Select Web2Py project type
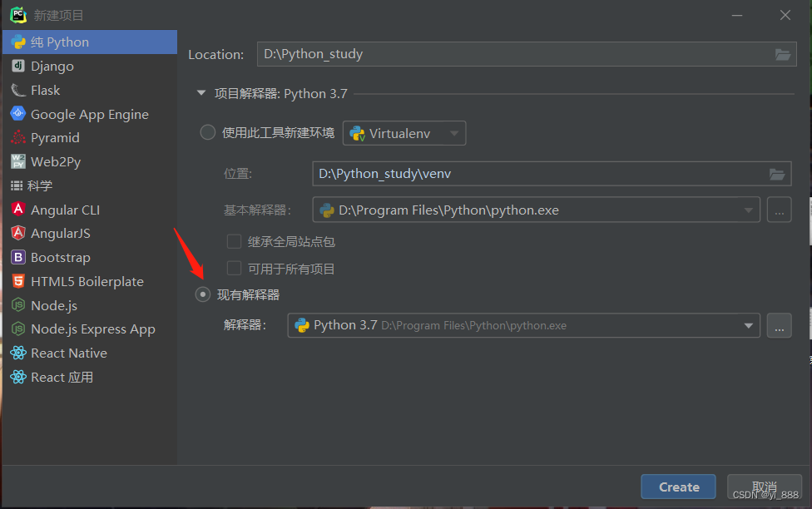Viewport: 812px width, 509px height. (x=90, y=161)
